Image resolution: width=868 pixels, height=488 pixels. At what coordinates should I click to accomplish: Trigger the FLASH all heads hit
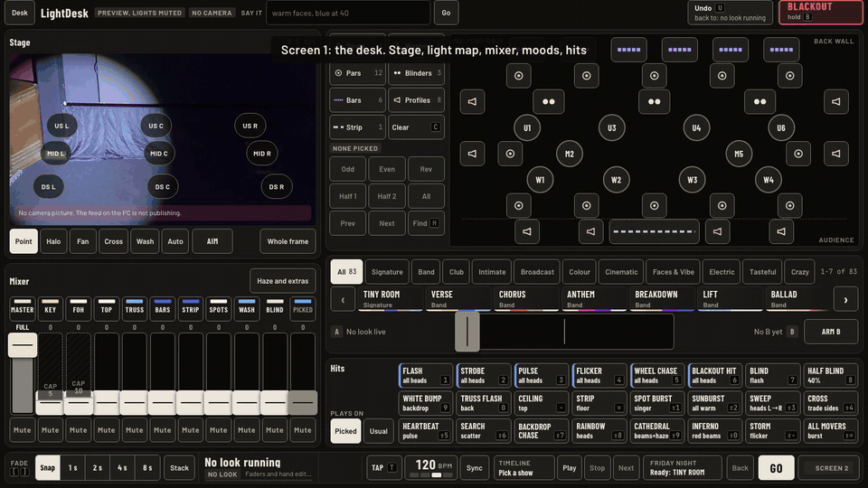point(425,375)
